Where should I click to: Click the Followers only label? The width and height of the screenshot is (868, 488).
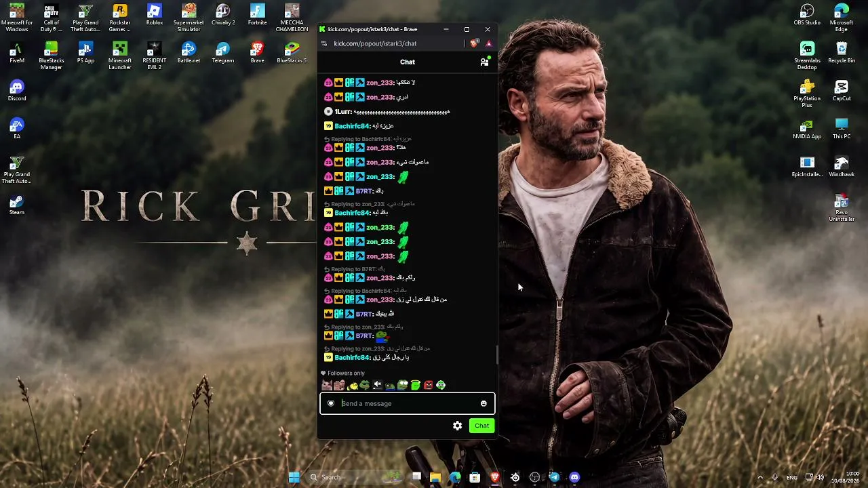coord(346,373)
